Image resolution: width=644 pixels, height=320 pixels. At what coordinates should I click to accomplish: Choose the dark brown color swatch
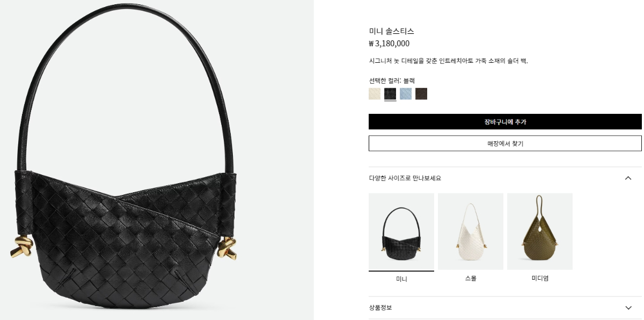(x=421, y=94)
